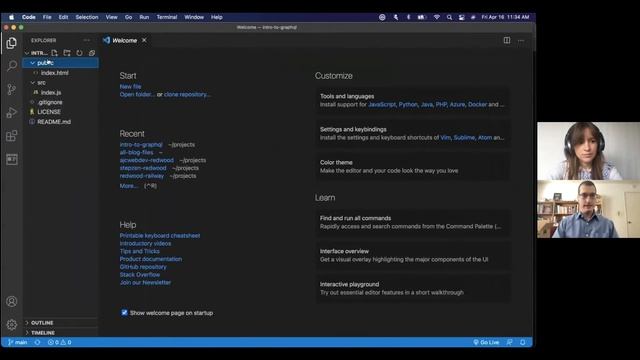Click the Interactive playground card
Viewport: 640px width, 360px height.
click(x=413, y=289)
